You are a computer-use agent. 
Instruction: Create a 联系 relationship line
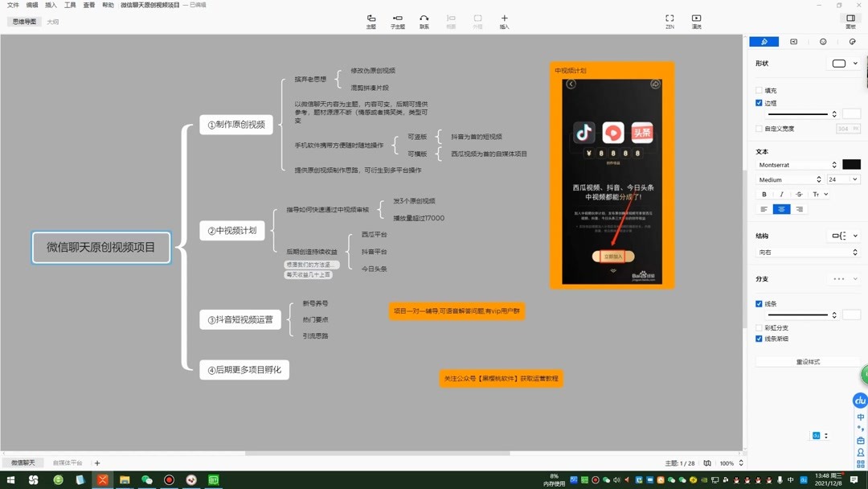(424, 21)
